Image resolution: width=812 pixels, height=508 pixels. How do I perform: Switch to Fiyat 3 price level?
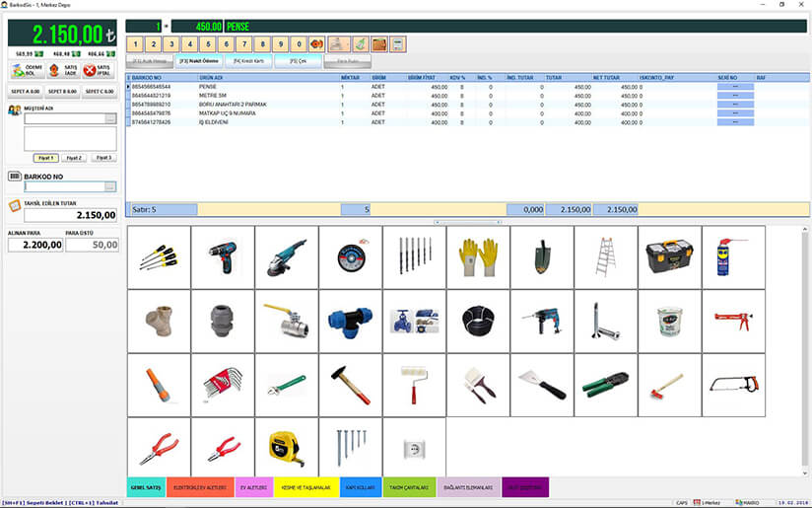[x=102, y=158]
